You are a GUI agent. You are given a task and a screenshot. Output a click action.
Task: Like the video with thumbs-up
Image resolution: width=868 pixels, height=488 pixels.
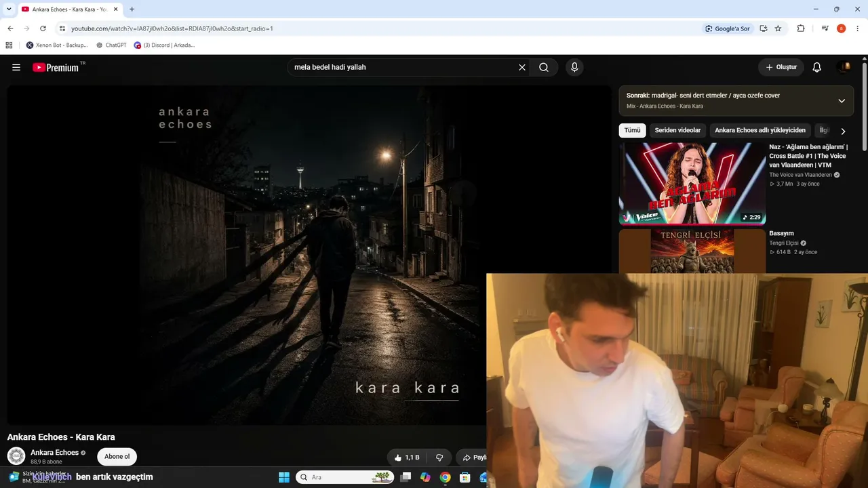point(407,457)
